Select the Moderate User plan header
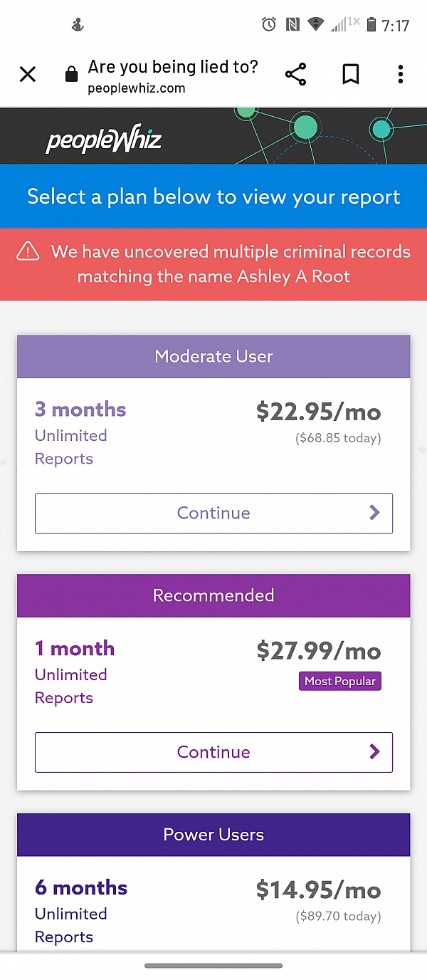 (x=213, y=356)
